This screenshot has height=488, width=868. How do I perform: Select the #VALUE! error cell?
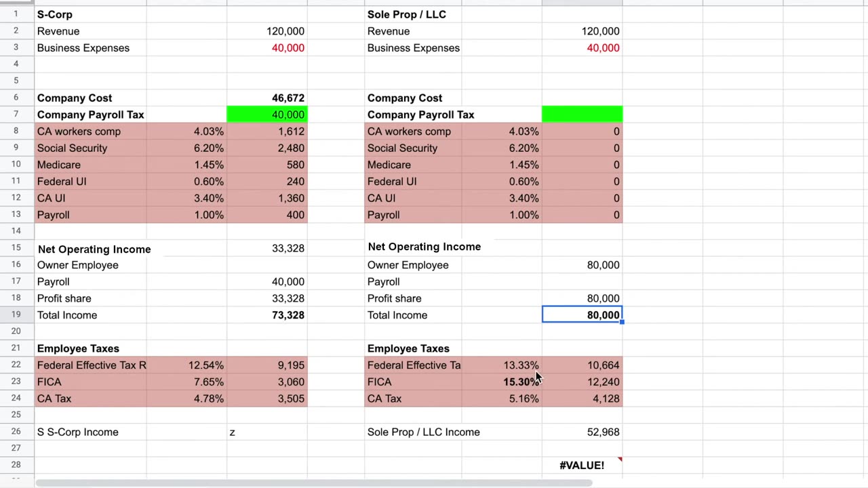[582, 466]
